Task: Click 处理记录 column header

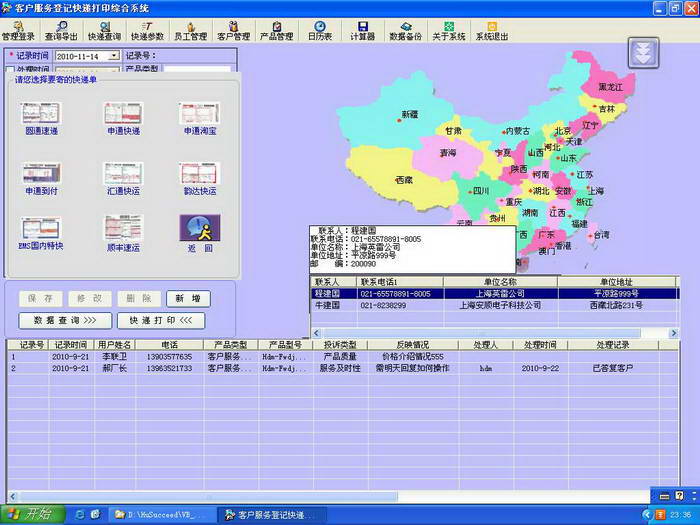Action: [x=613, y=345]
